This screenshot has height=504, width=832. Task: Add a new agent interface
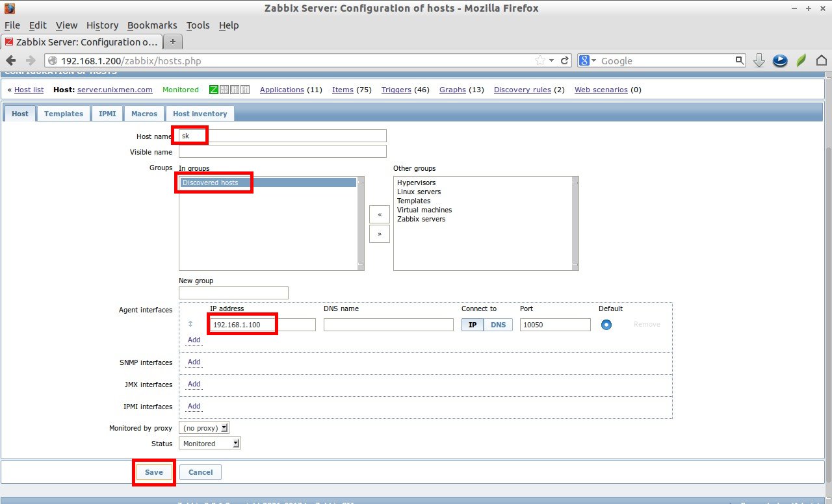tap(194, 340)
